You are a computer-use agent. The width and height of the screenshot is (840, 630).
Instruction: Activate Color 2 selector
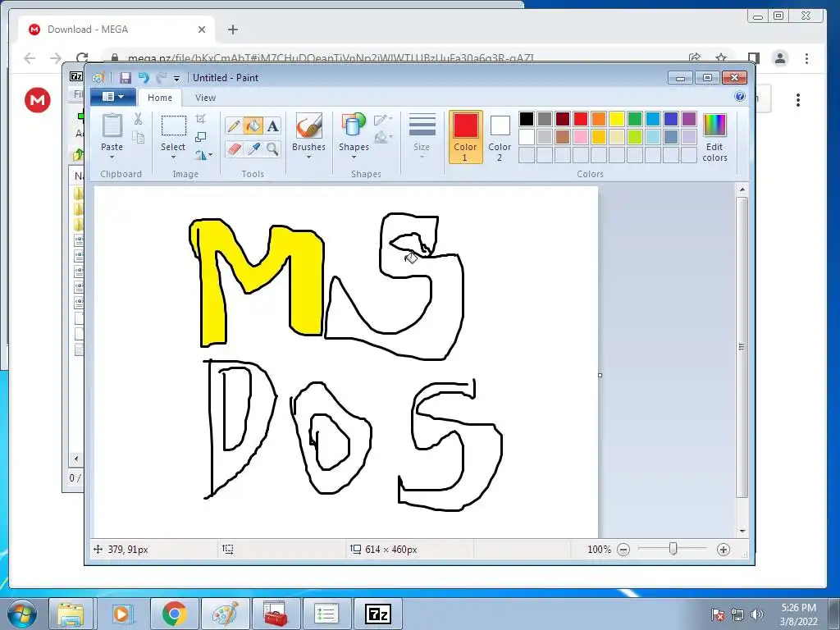click(500, 137)
